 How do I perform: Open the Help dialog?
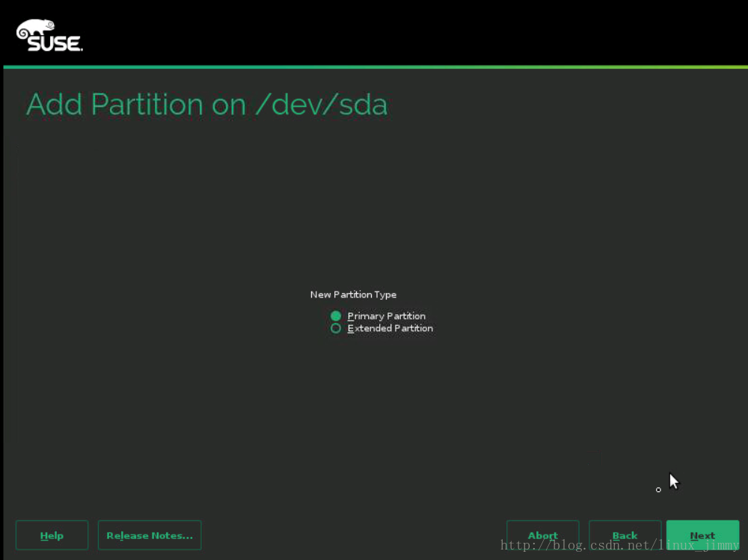pos(52,535)
